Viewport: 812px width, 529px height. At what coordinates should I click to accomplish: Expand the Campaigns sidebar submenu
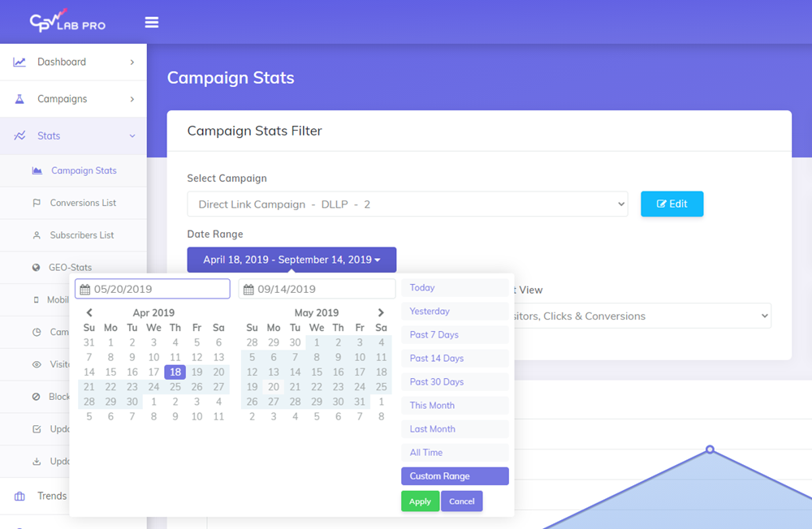pos(132,99)
